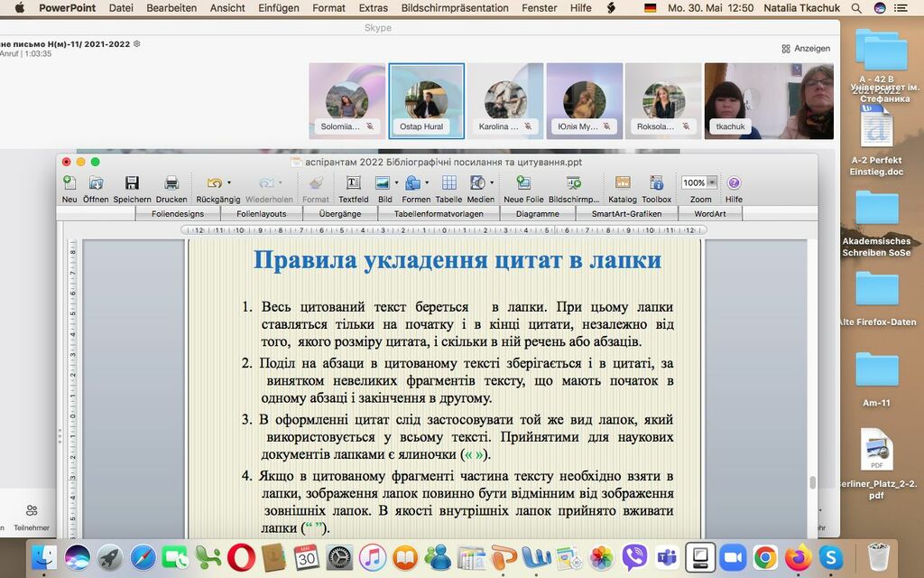
Task: Open the Zoom percentage dropdown
Action: (712, 182)
